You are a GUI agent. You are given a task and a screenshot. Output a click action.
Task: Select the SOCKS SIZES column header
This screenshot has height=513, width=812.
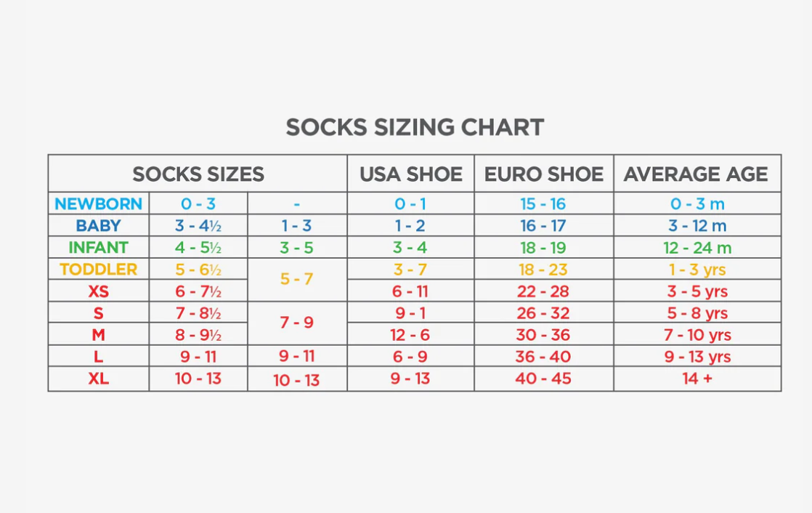198,174
